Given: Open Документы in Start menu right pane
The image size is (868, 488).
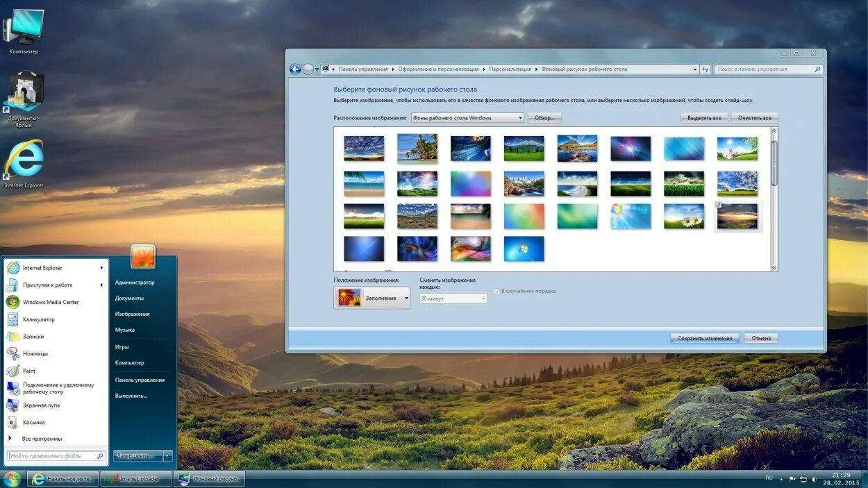Looking at the screenshot, I should coord(130,298).
